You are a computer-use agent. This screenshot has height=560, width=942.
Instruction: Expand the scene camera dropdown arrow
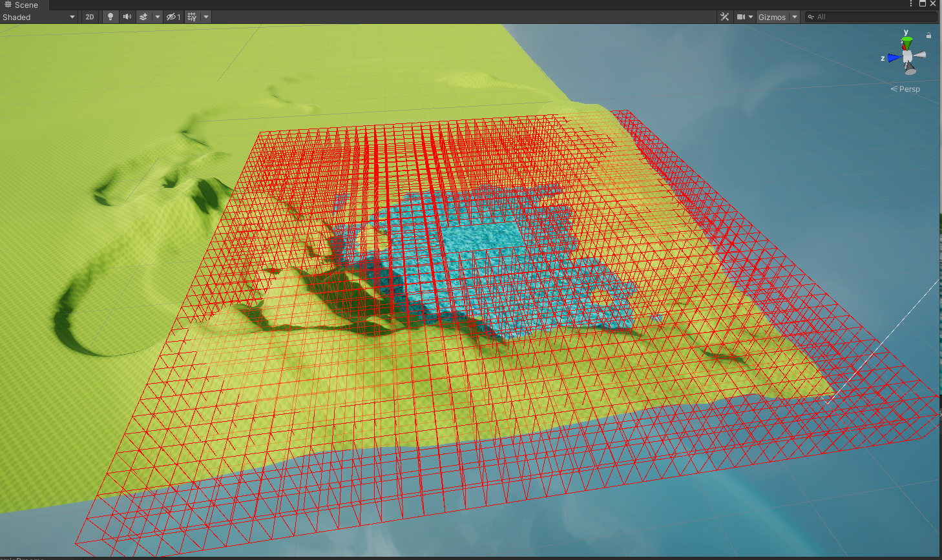pyautogui.click(x=751, y=17)
